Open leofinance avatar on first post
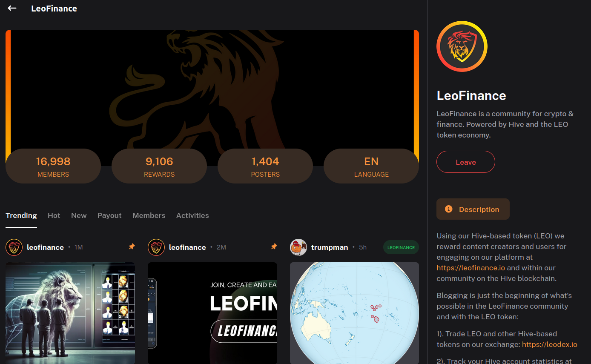Image resolution: width=591 pixels, height=364 pixels. (14, 247)
